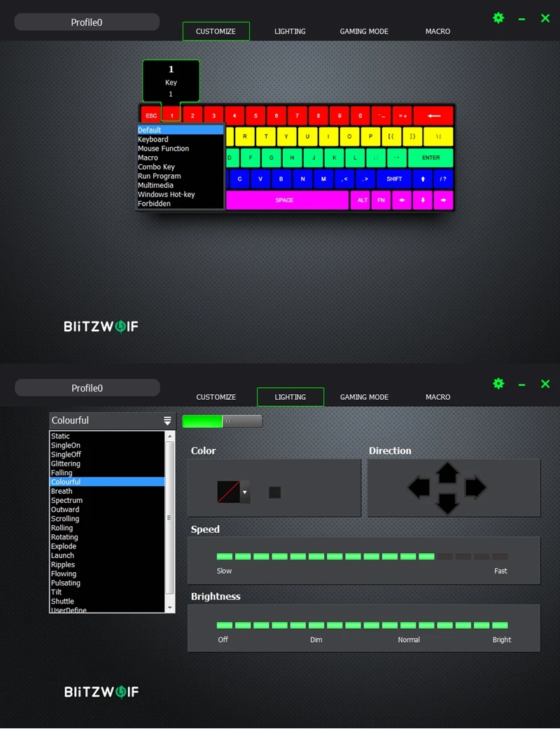Switch to CUSTOMIZE tab in upper window

coord(216,31)
